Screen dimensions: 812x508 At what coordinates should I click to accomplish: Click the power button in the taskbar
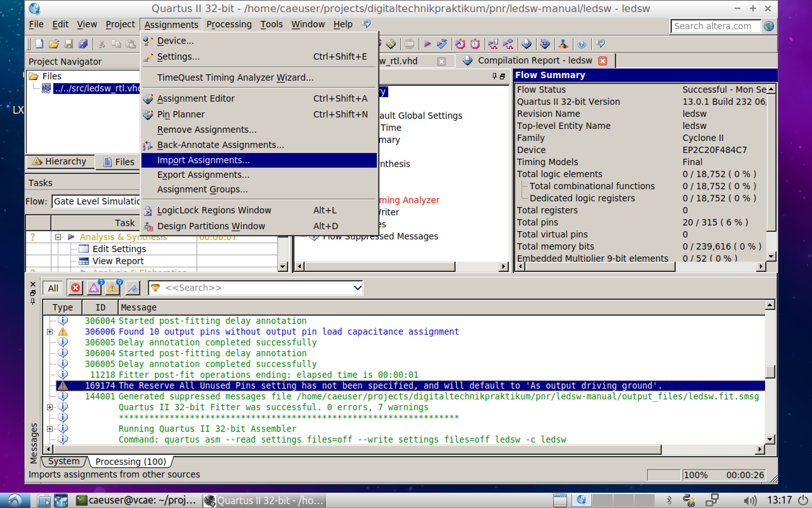pyautogui.click(x=803, y=501)
